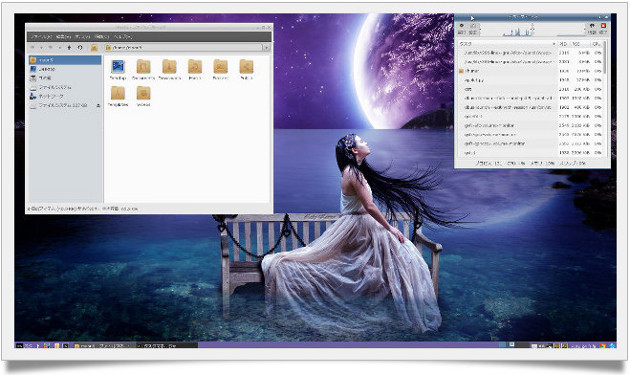Image resolution: width=630 pixels, height=375 pixels.
Task: Open the ヘルプ menu in the file manager
Action: [x=123, y=37]
